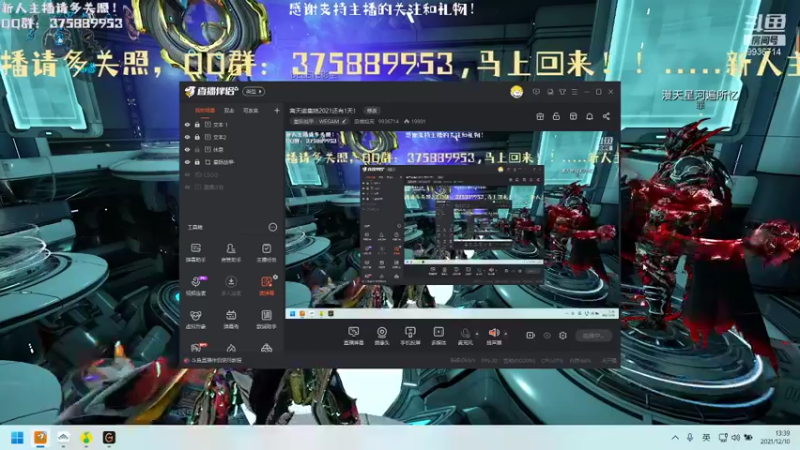The image size is (800, 450).
Task: Edit the 星际战甲·WEGAME category pill
Action: [320, 121]
